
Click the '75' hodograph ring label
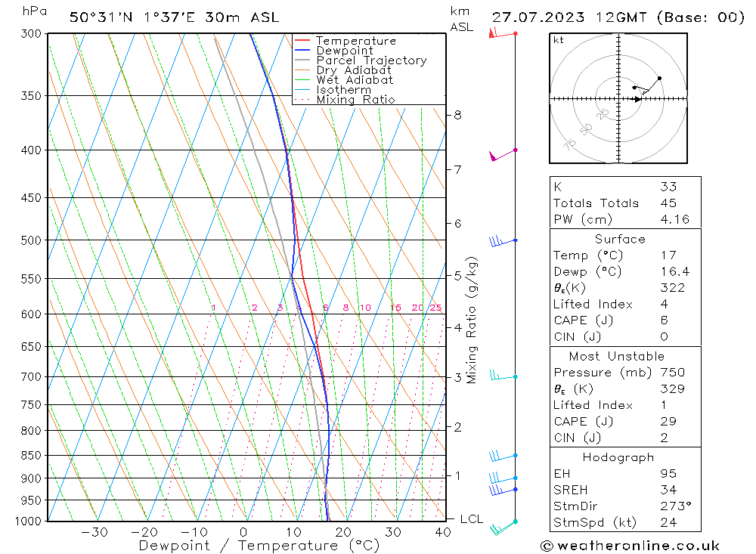570,144
